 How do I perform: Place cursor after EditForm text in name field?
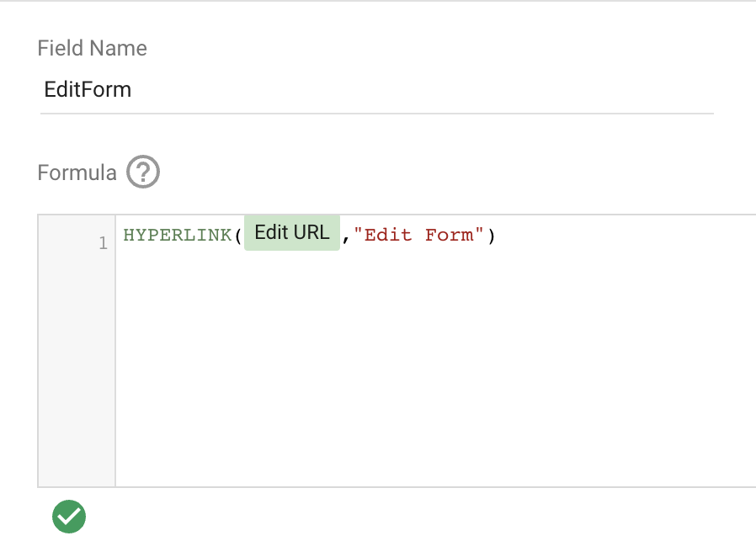point(132,90)
